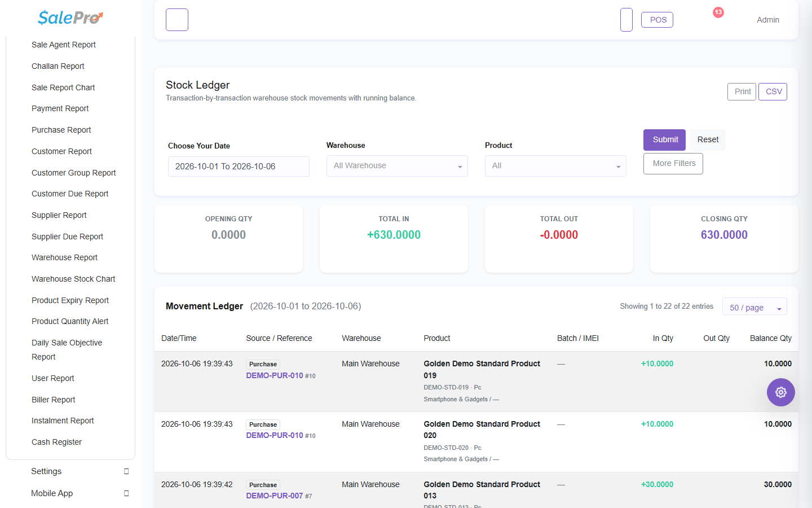Open Instalment Report
812x508 pixels.
tap(63, 421)
